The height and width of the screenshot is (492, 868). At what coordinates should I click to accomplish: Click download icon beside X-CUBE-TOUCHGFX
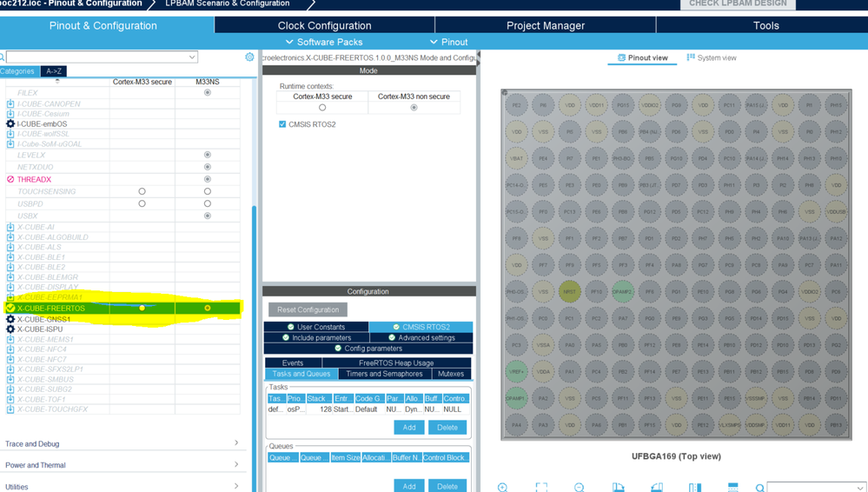(10, 409)
